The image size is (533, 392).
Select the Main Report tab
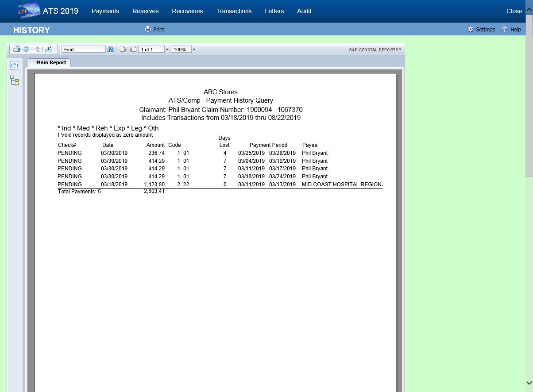pyautogui.click(x=51, y=63)
